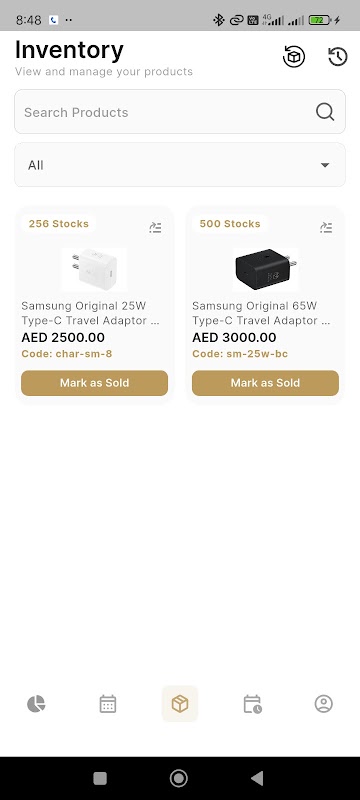Click the dropdown arrow beside All
Screen dimensions: 360x800
click(x=325, y=165)
